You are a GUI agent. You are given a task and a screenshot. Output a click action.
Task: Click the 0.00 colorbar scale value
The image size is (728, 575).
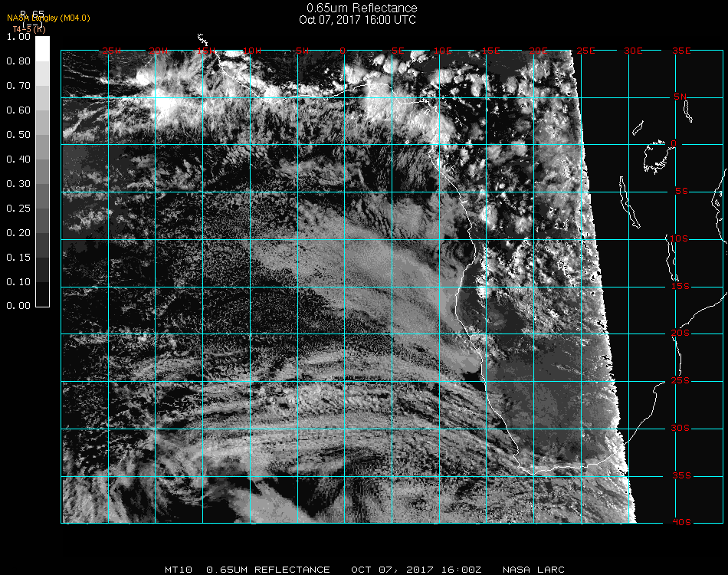coord(18,306)
